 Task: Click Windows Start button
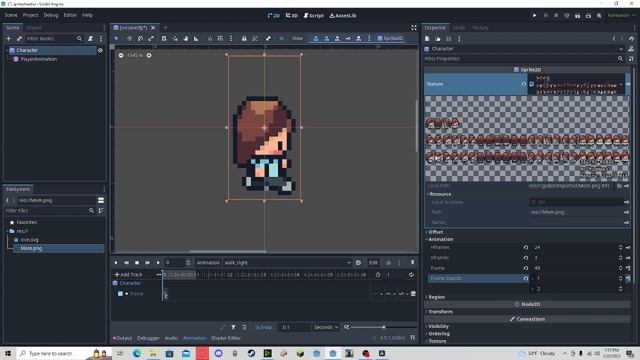[8, 353]
